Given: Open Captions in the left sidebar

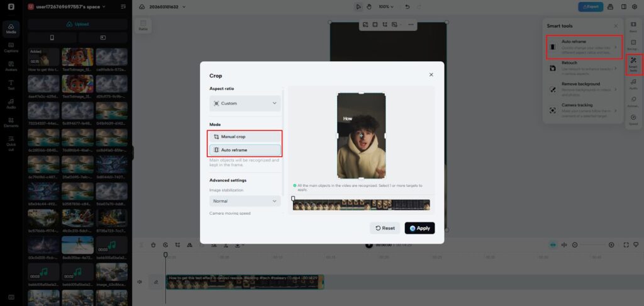Looking at the screenshot, I should coord(11,47).
